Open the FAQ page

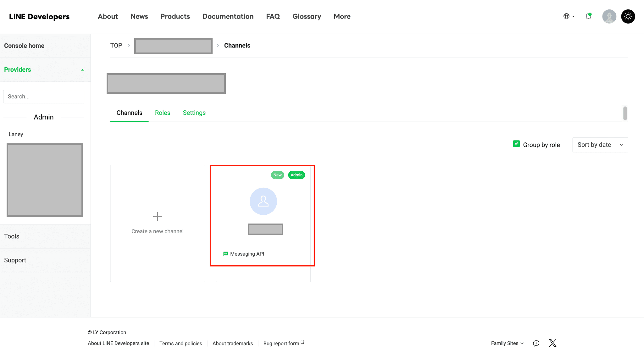tap(273, 16)
